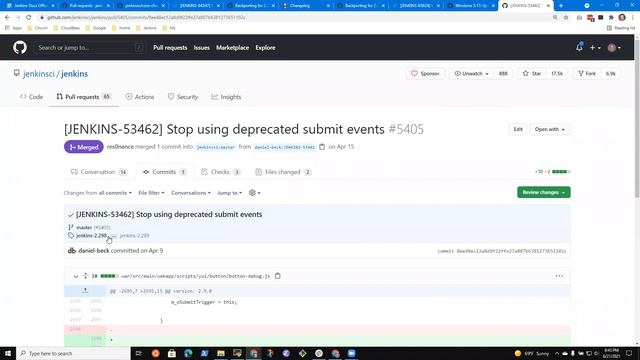Copy the button-debug.js file path
The height and width of the screenshot is (360, 640).
(x=278, y=276)
